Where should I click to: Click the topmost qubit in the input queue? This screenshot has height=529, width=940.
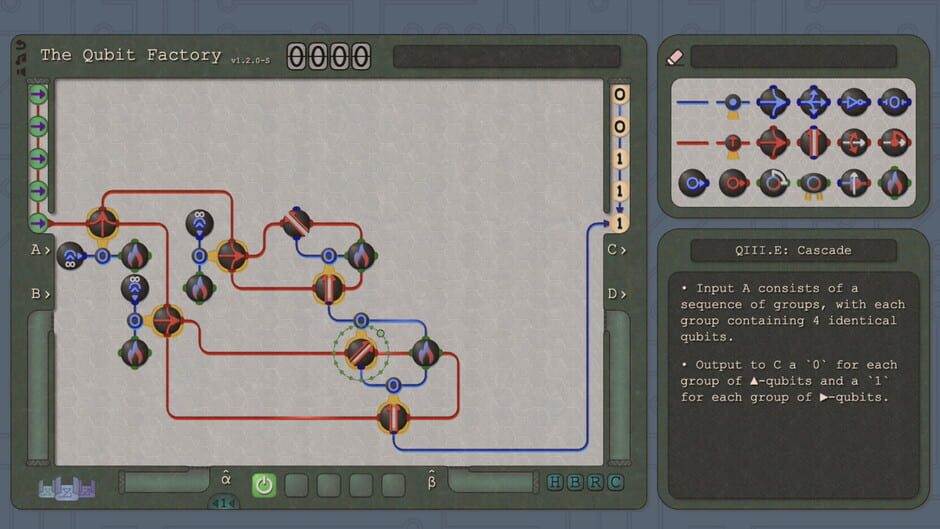coord(38,94)
